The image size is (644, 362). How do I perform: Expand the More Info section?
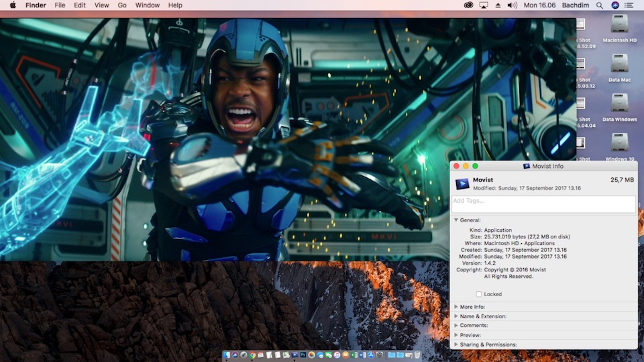coord(456,306)
